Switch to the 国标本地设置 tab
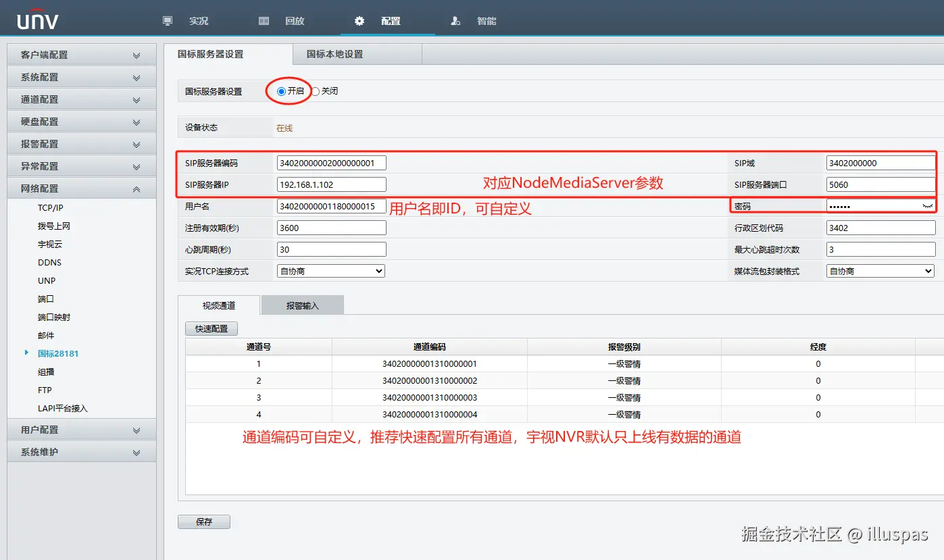The height and width of the screenshot is (560, 944). click(x=357, y=54)
